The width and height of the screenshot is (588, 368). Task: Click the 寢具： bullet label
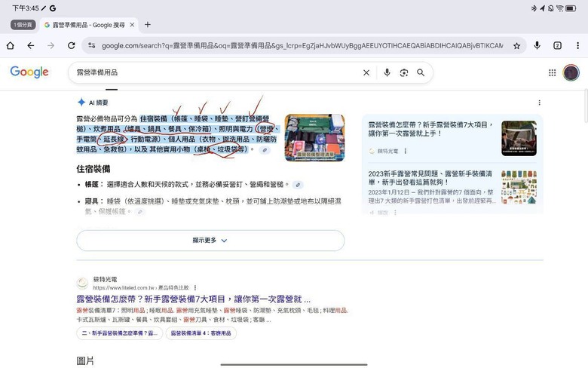(x=94, y=201)
